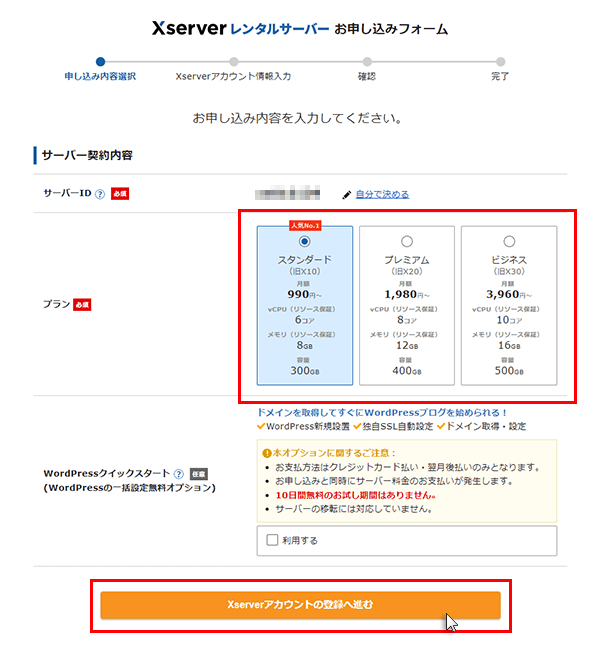Select the スタンダード plan radio button
The height and width of the screenshot is (646, 600).
coord(305,241)
